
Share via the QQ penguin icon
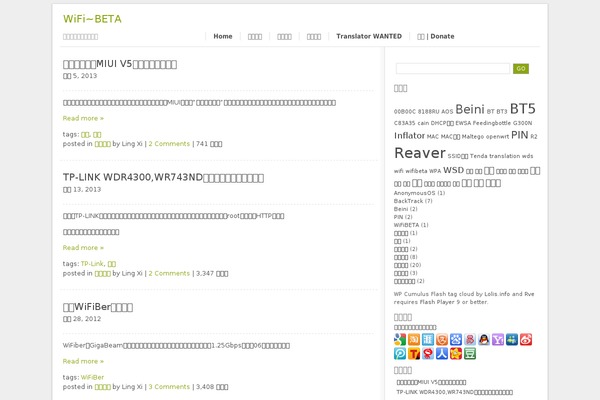(x=484, y=340)
